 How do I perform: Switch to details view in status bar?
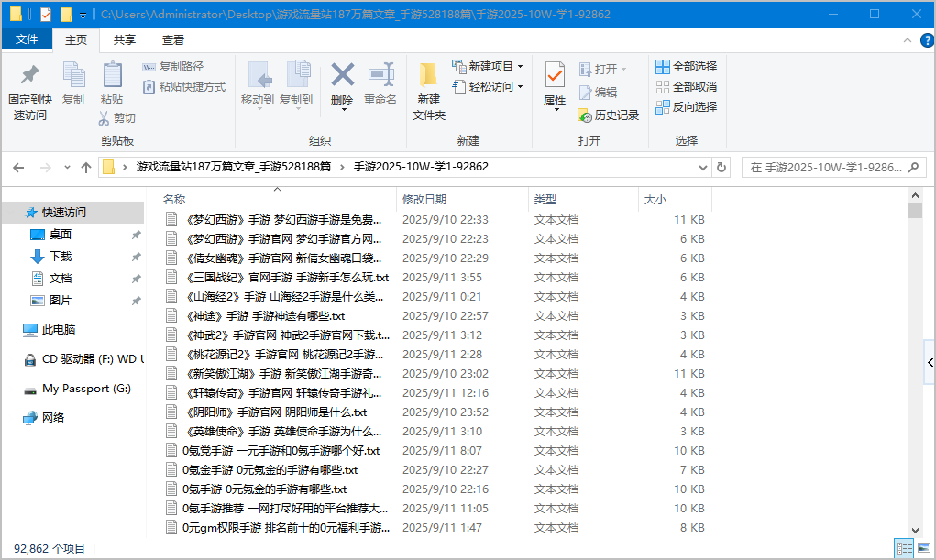[x=904, y=548]
